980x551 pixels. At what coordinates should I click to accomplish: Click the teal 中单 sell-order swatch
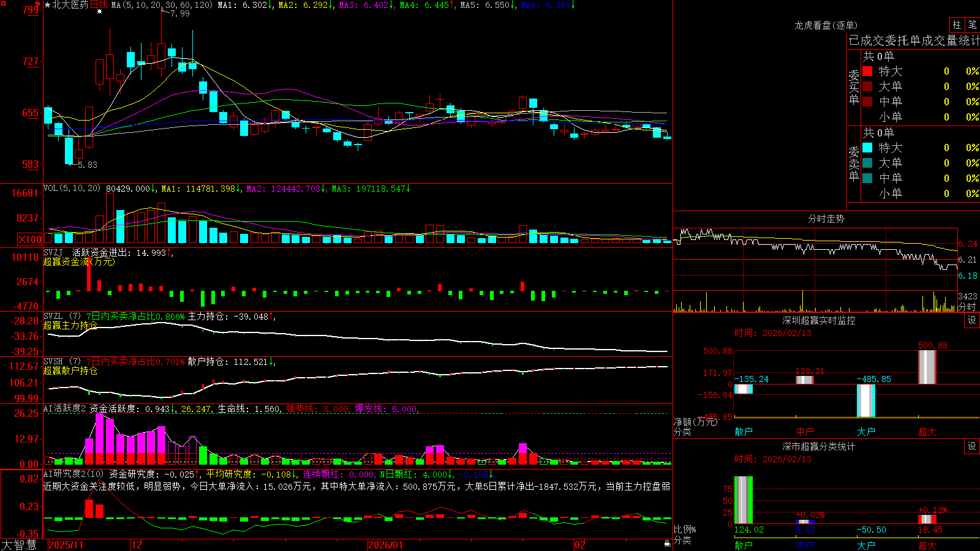pyautogui.click(x=867, y=178)
